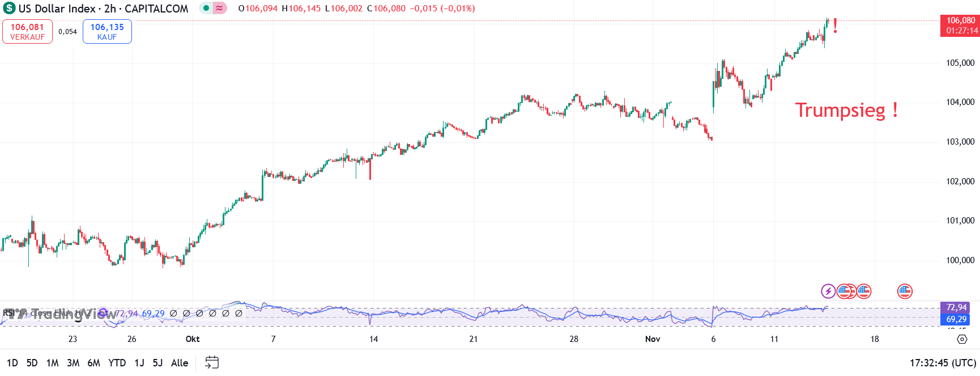The height and width of the screenshot is (376, 980).
Task: Click the green market status dot
Action: point(206,9)
